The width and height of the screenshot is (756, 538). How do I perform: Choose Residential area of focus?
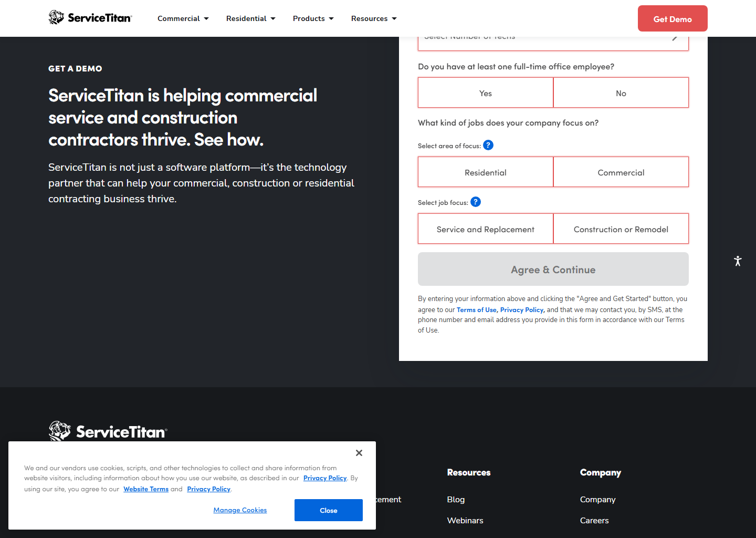pos(486,172)
